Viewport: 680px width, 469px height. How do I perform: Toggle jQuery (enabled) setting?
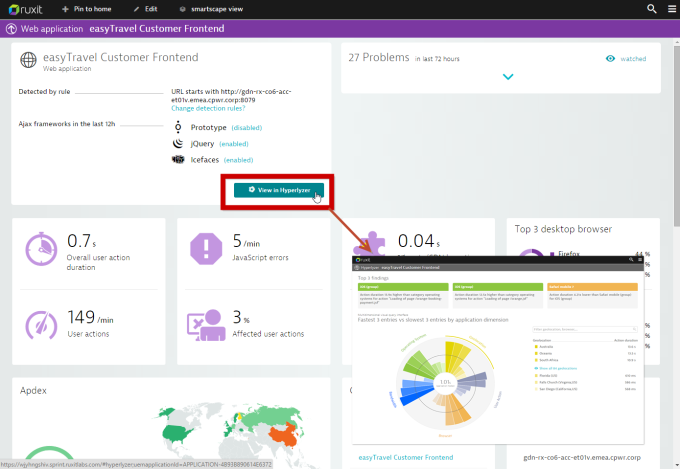point(234,144)
